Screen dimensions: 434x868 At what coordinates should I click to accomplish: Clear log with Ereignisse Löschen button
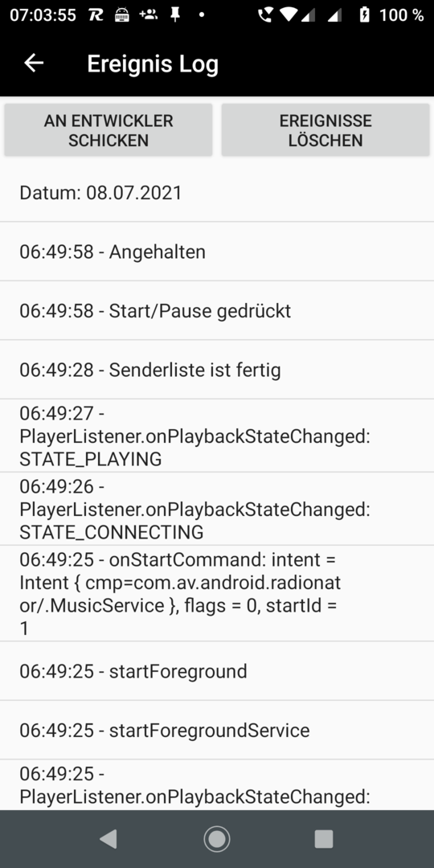(x=325, y=130)
